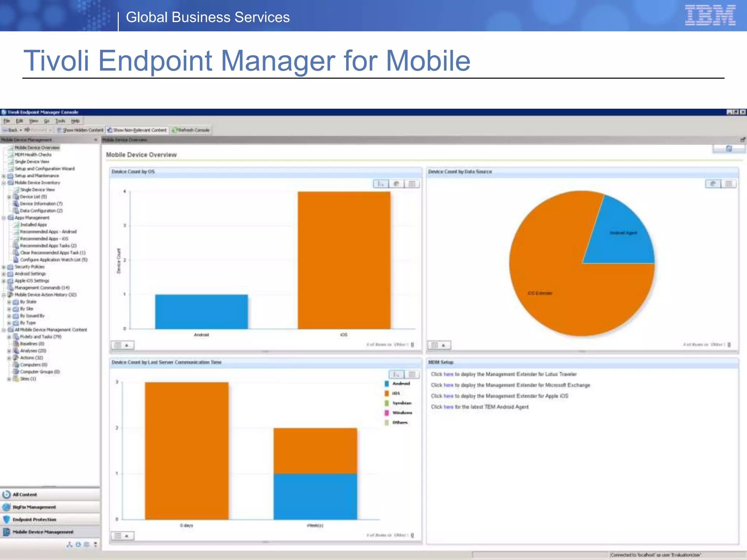Image resolution: width=747 pixels, height=560 pixels.
Task: Click the Android legend color swatch
Action: point(387,384)
